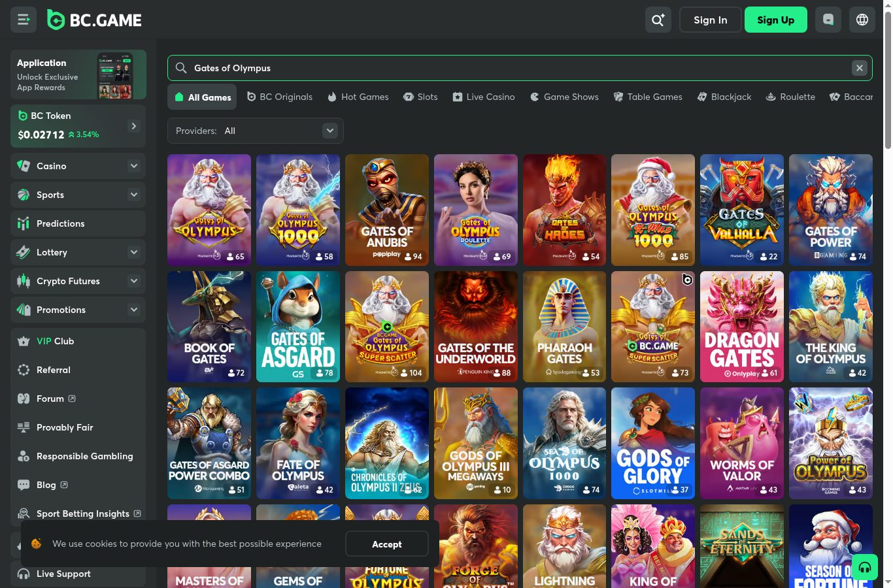Open the Providers dropdown

(256, 131)
